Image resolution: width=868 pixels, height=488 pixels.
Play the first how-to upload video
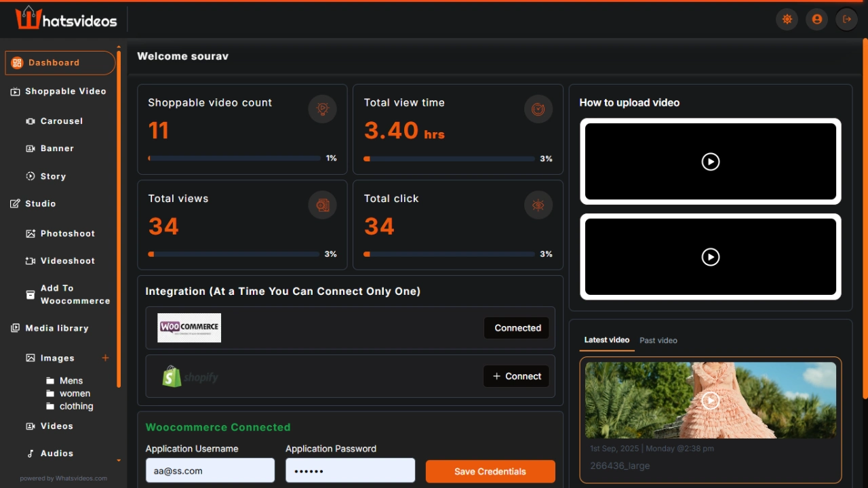pos(710,161)
